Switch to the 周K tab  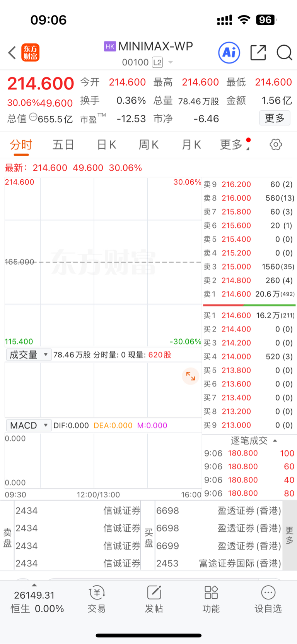(149, 145)
